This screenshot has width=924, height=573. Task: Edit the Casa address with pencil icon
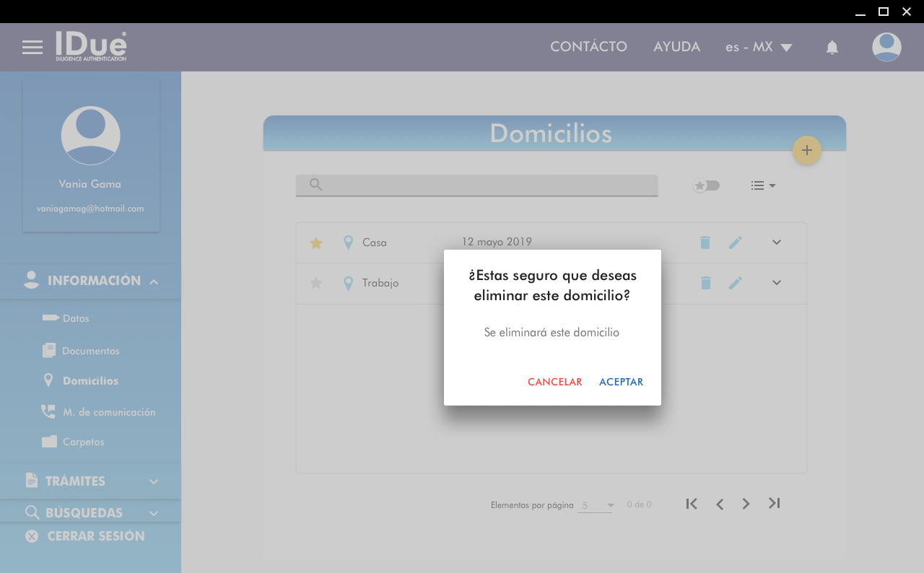[x=735, y=242]
